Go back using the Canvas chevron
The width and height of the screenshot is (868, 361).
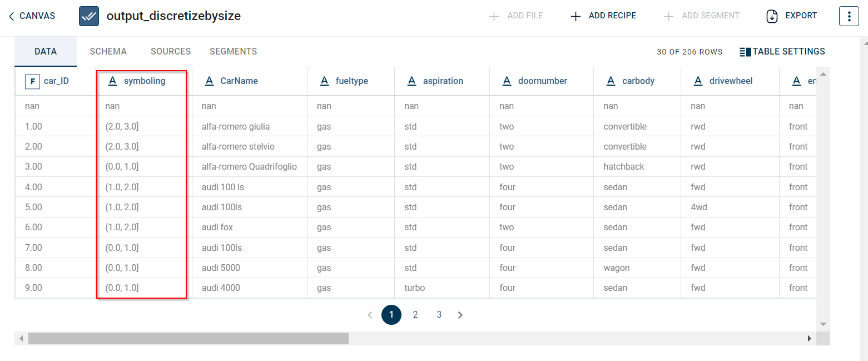(12, 16)
